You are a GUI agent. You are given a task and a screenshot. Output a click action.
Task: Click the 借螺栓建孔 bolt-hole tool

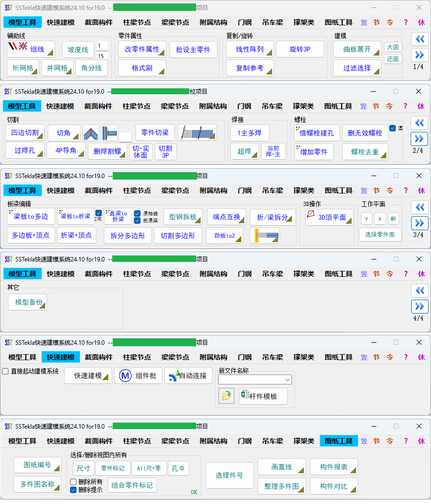[x=317, y=133]
